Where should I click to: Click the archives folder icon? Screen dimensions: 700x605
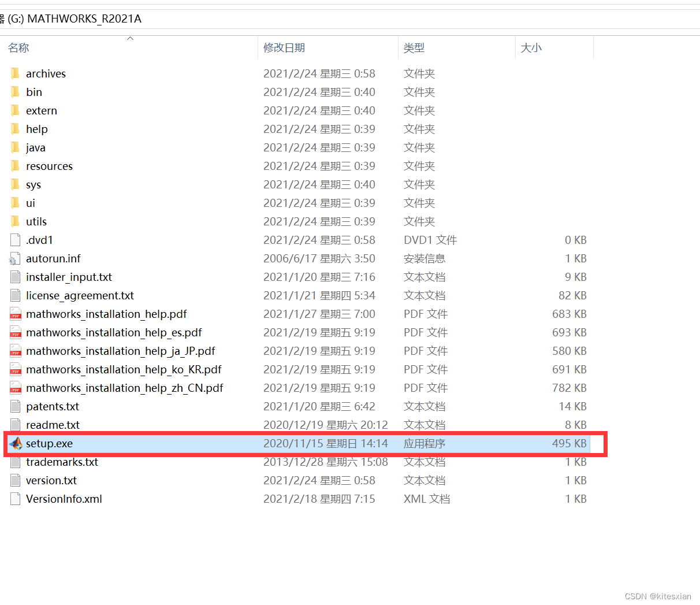tap(16, 73)
